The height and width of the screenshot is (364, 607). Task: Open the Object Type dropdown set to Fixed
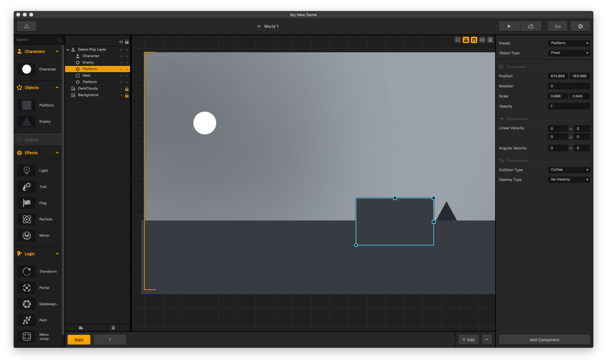click(x=569, y=53)
